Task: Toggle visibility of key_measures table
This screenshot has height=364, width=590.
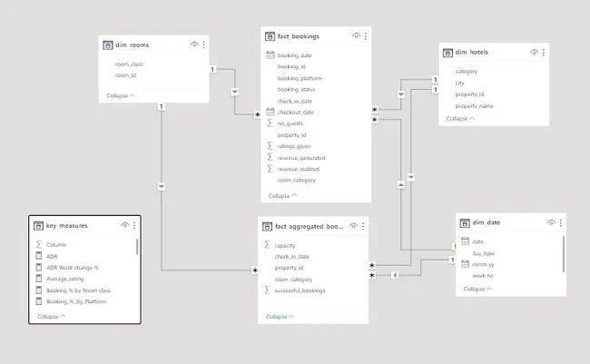Action: tap(124, 225)
